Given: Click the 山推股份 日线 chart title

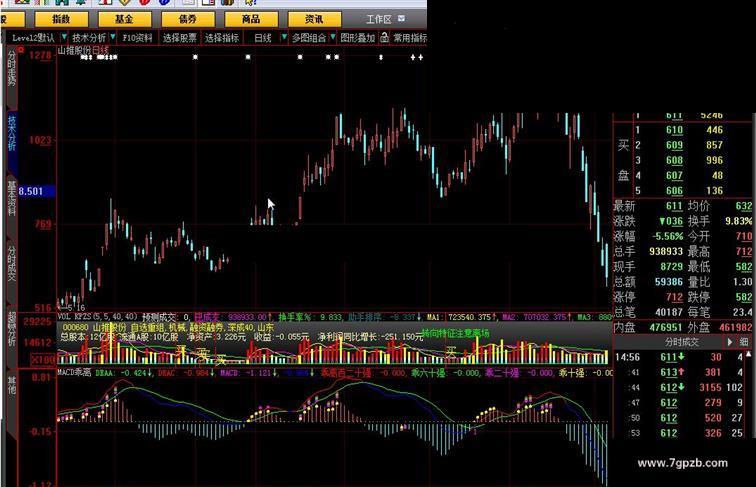Looking at the screenshot, I should [x=83, y=50].
